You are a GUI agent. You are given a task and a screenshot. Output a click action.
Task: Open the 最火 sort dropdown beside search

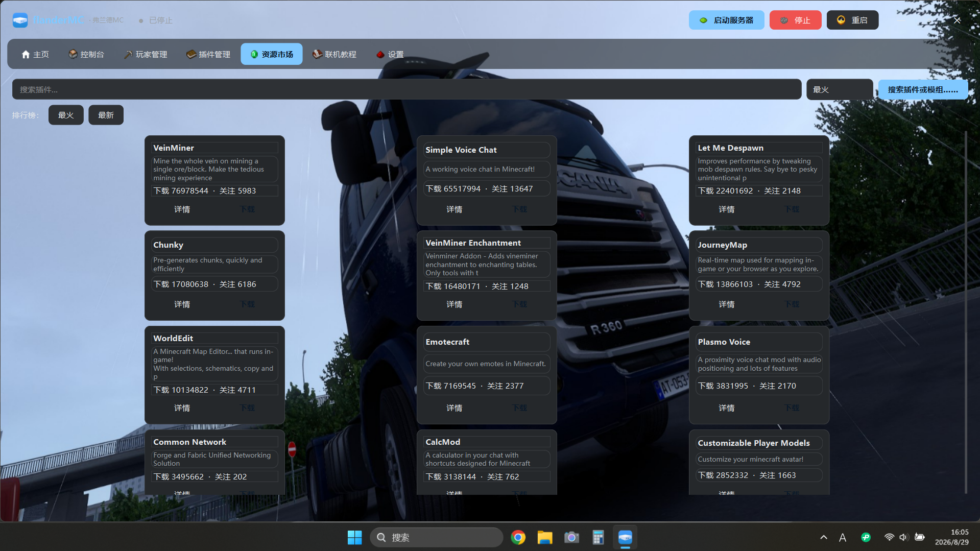(x=840, y=89)
